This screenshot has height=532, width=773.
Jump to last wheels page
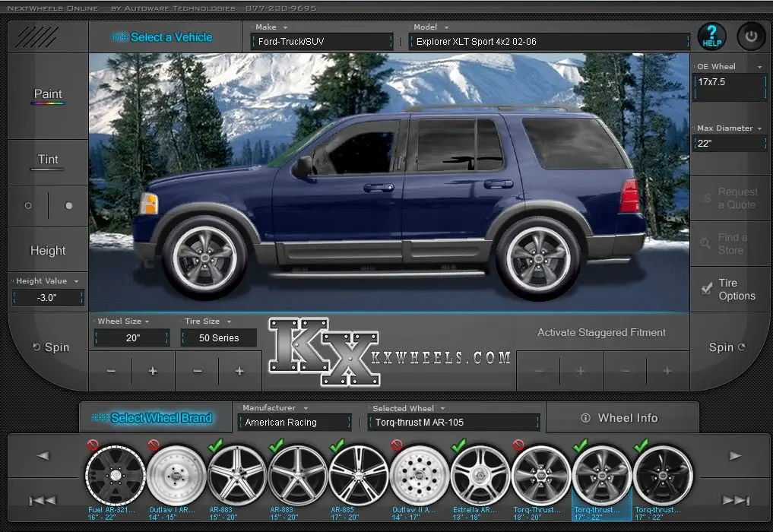pos(736,500)
